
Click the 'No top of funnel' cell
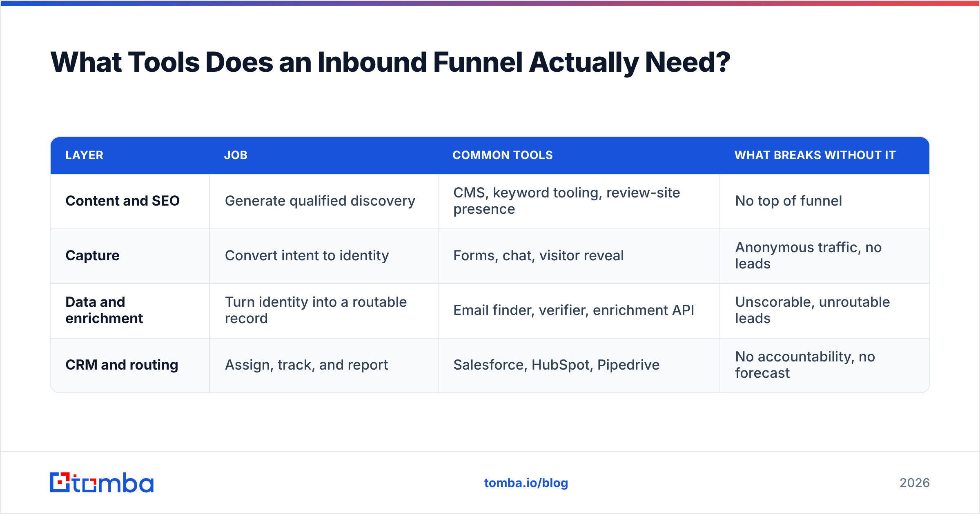coord(825,201)
